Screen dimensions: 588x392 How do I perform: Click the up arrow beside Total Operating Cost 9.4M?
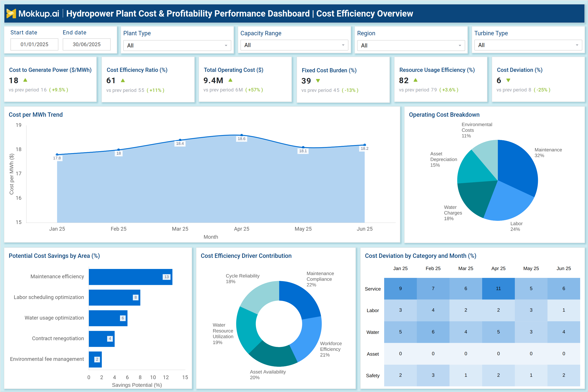(230, 80)
